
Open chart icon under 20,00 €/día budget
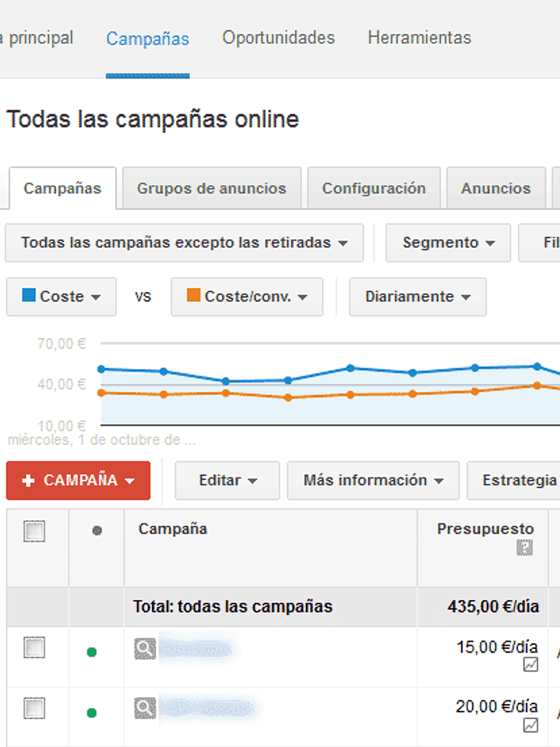530,725
